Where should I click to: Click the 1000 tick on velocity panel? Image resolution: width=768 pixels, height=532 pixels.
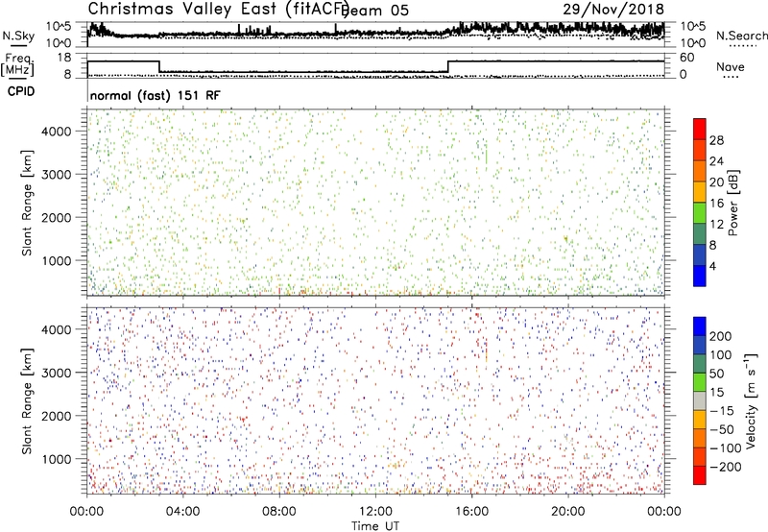[x=56, y=459]
